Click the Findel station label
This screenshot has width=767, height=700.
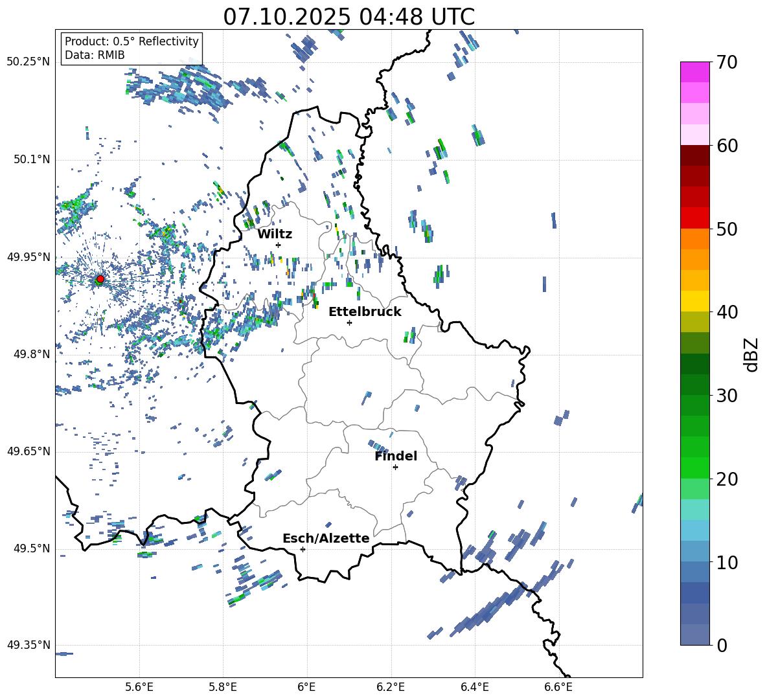pyautogui.click(x=396, y=457)
